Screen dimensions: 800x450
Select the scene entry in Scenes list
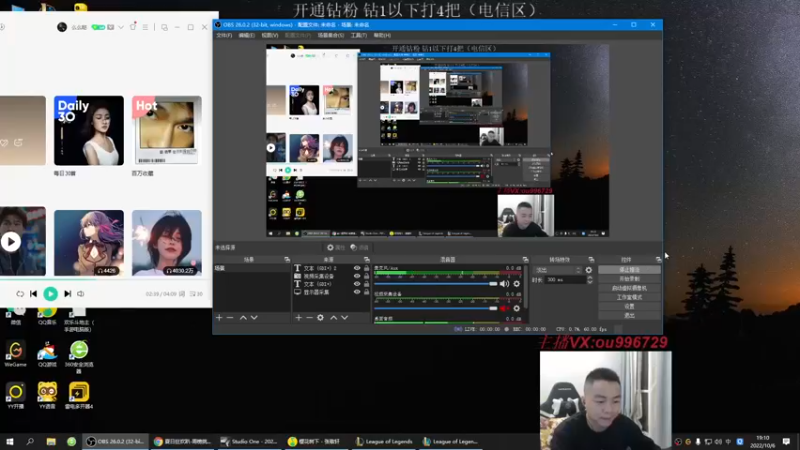pyautogui.click(x=252, y=268)
